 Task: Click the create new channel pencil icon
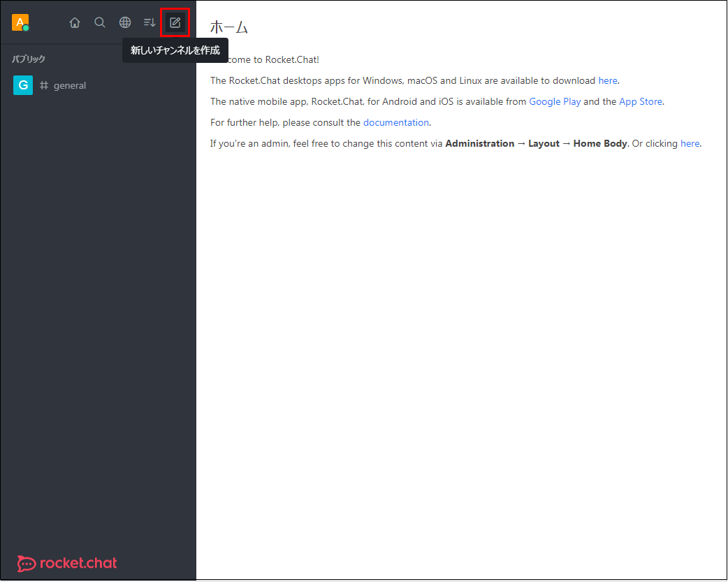(175, 22)
